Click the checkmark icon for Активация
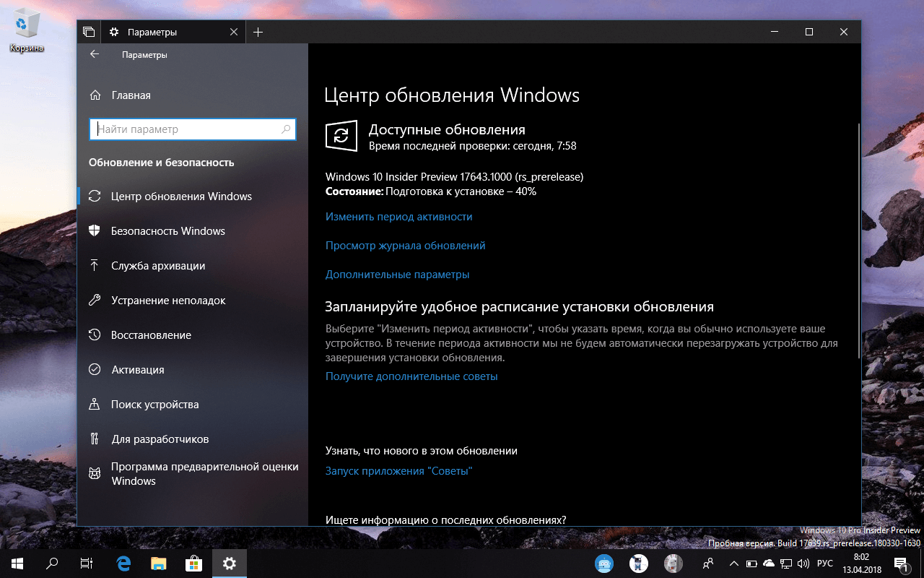Screen dimensions: 924x578 coord(94,370)
